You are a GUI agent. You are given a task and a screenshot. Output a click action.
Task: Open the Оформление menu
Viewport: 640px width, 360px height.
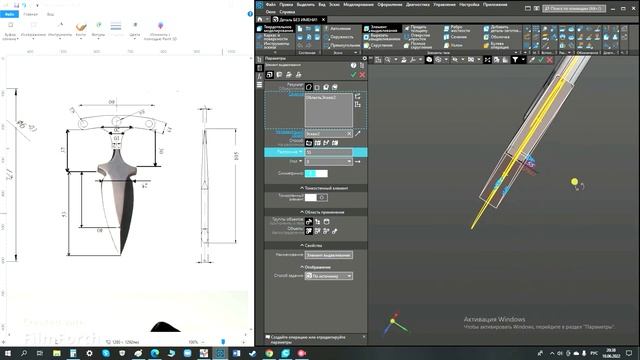coord(389,4)
